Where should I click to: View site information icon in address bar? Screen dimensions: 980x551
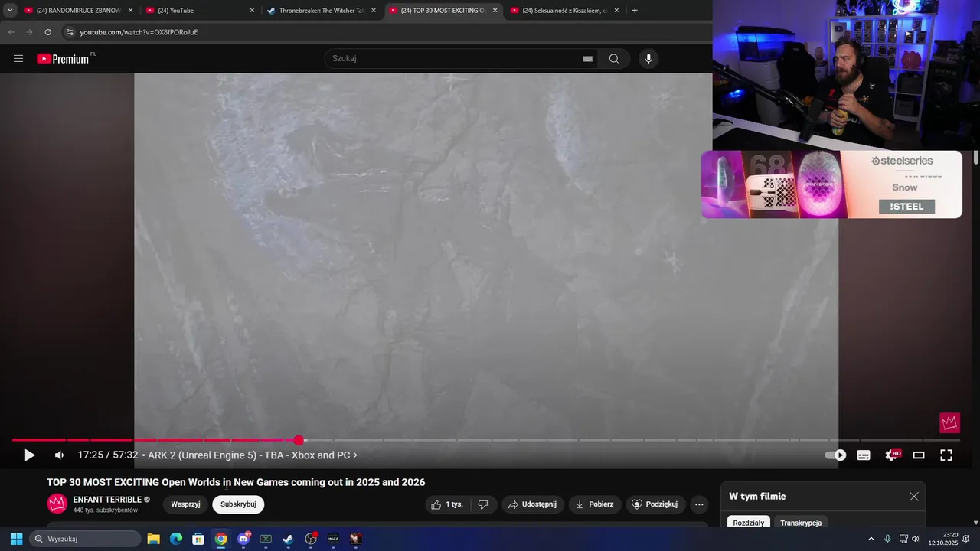coord(70,32)
